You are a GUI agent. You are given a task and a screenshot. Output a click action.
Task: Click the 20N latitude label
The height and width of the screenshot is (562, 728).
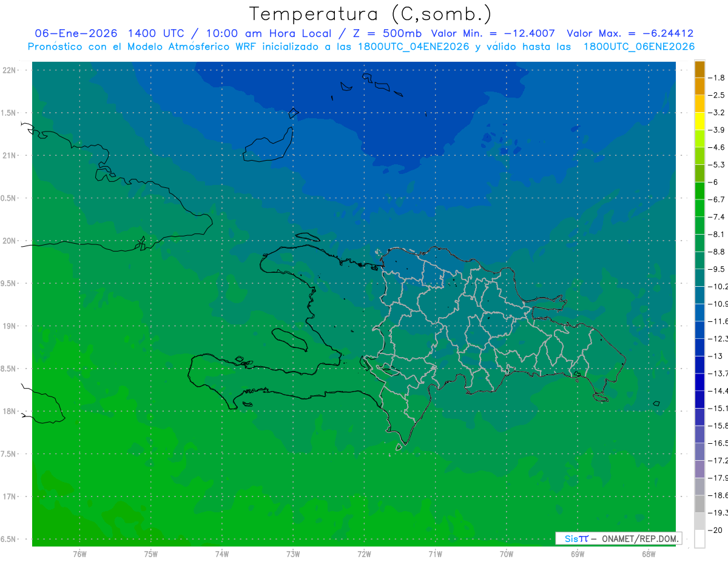pyautogui.click(x=9, y=241)
